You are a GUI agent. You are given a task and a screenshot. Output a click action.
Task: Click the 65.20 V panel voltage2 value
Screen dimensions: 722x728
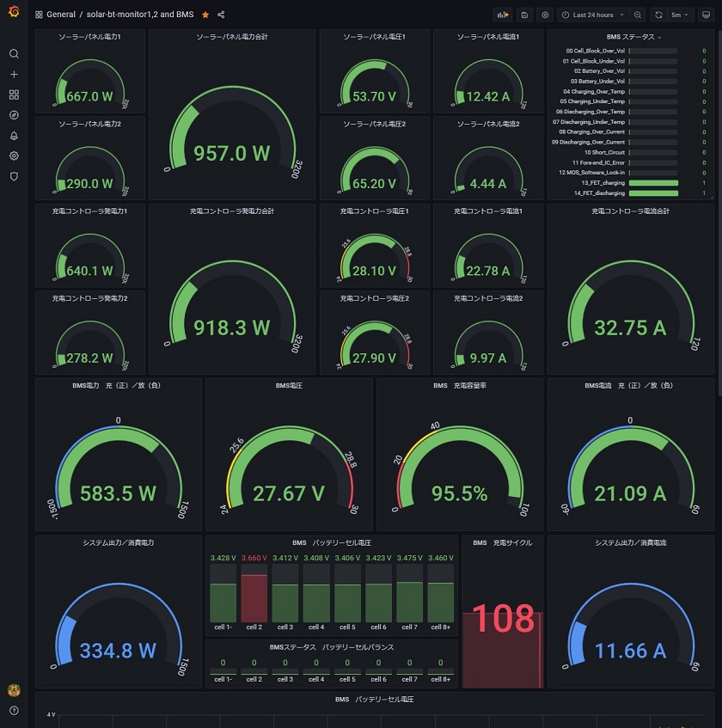(x=374, y=183)
